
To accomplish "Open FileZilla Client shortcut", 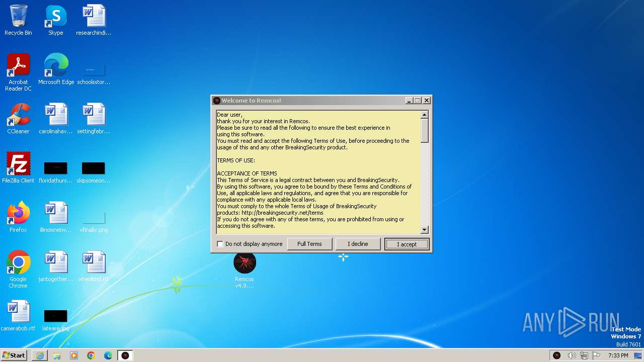I will pyautogui.click(x=18, y=168).
